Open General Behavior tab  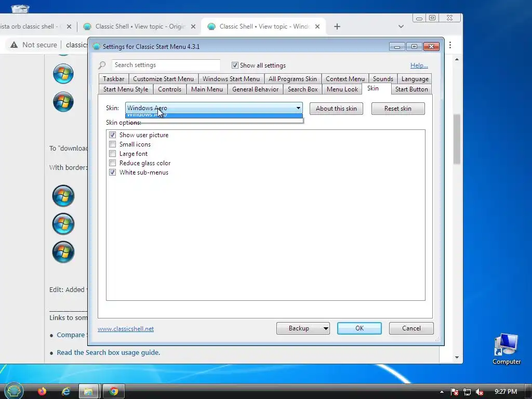click(255, 89)
